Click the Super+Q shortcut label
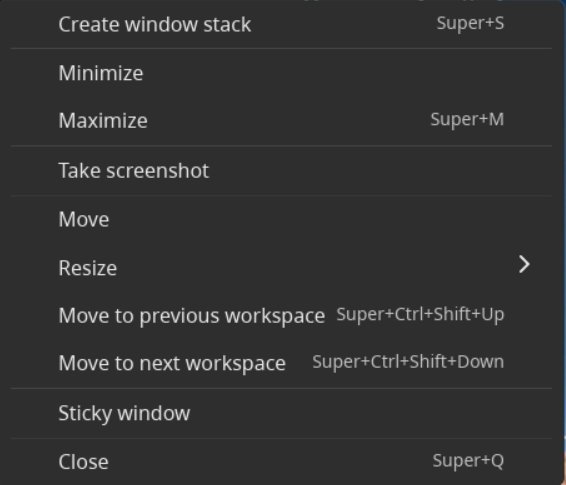 [x=468, y=461]
